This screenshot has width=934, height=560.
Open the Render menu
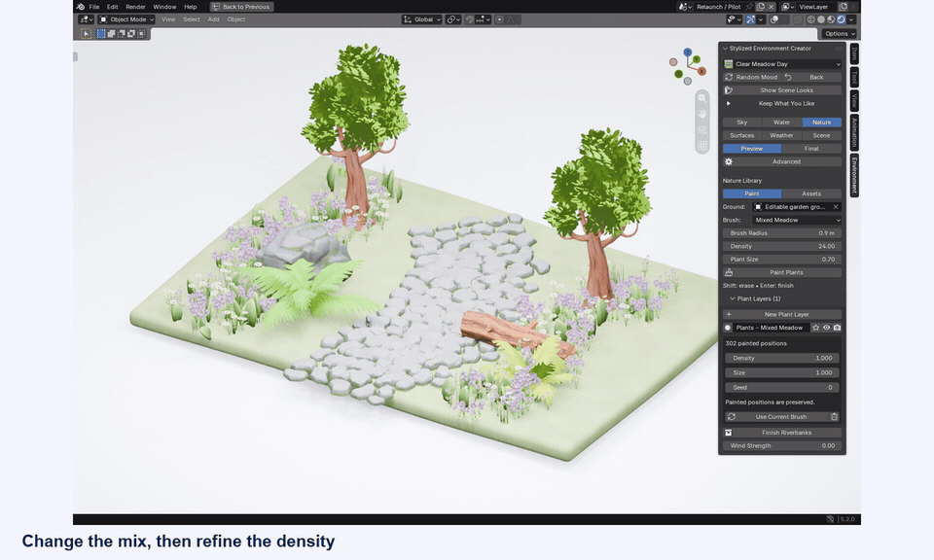pyautogui.click(x=135, y=7)
